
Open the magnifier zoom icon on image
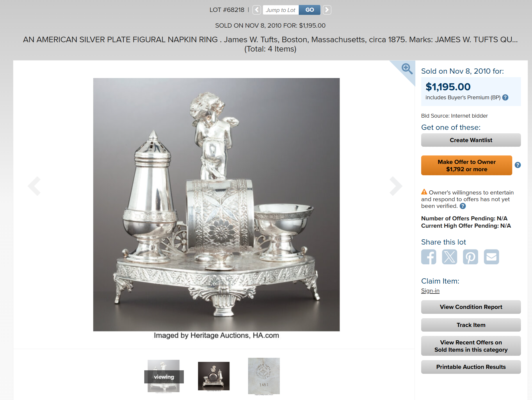coord(407,69)
